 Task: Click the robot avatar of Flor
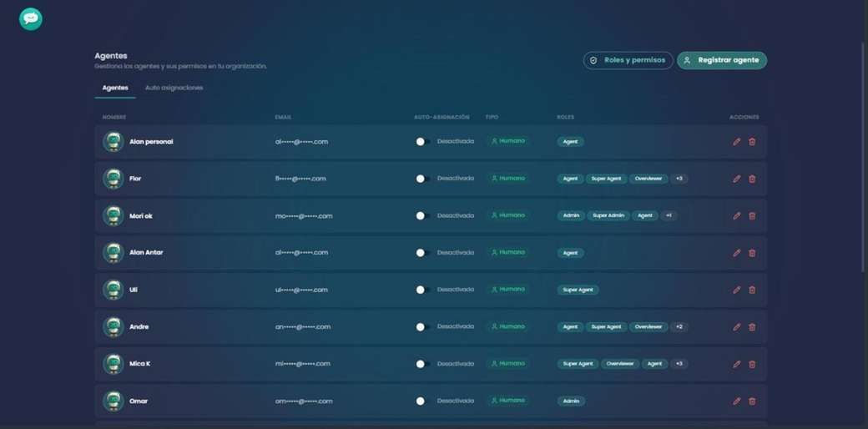click(x=113, y=179)
